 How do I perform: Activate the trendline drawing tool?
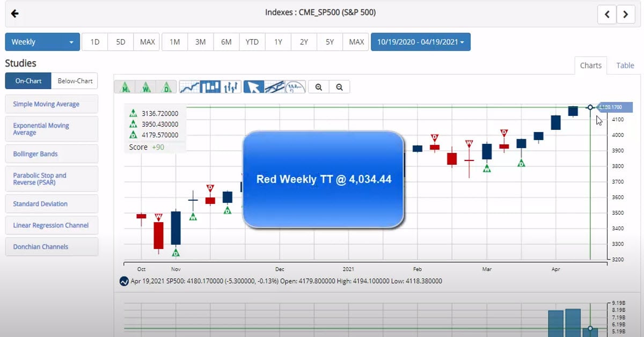275,86
